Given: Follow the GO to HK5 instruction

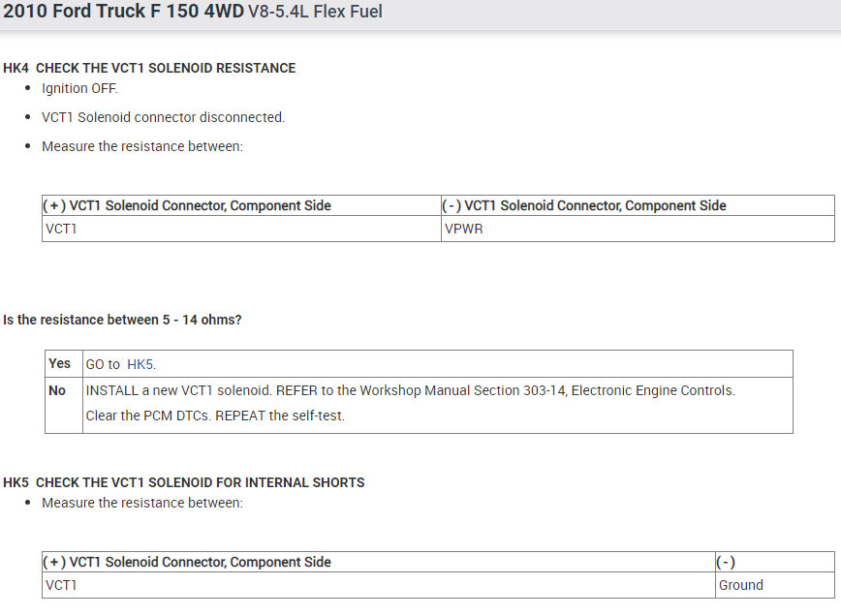Looking at the screenshot, I should point(120,364).
